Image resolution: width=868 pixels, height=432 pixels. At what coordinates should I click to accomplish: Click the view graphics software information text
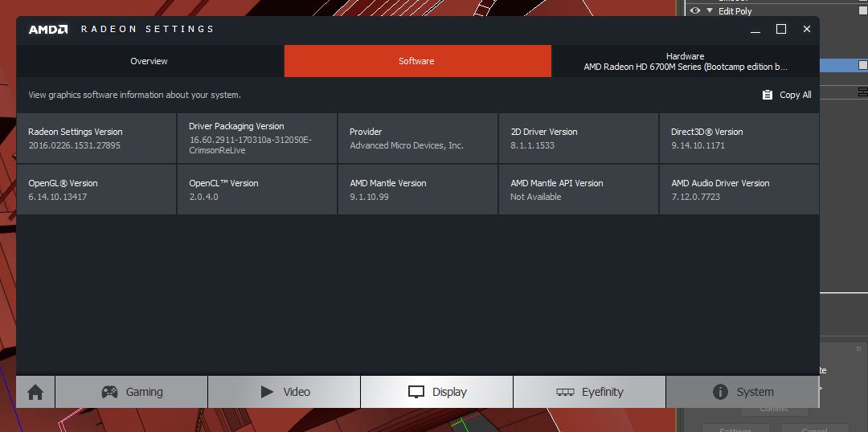[134, 95]
